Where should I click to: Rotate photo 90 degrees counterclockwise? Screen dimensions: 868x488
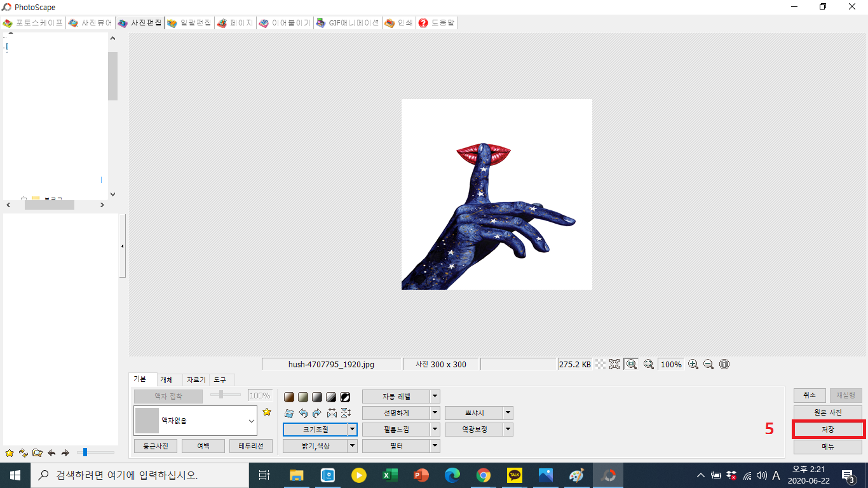pyautogui.click(x=303, y=413)
